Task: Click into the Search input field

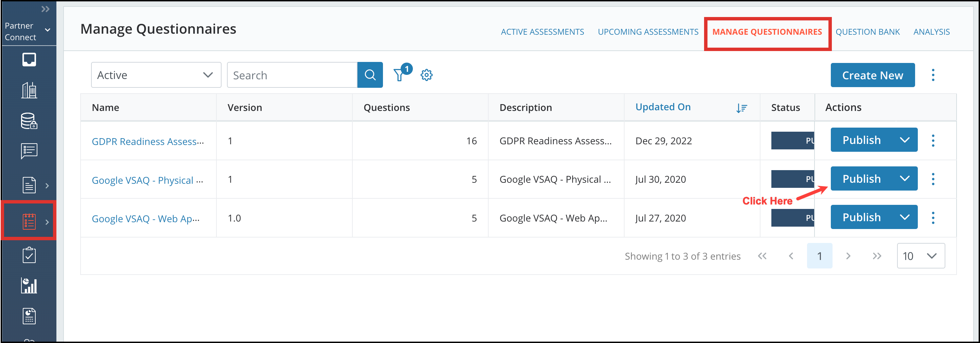Action: point(292,75)
